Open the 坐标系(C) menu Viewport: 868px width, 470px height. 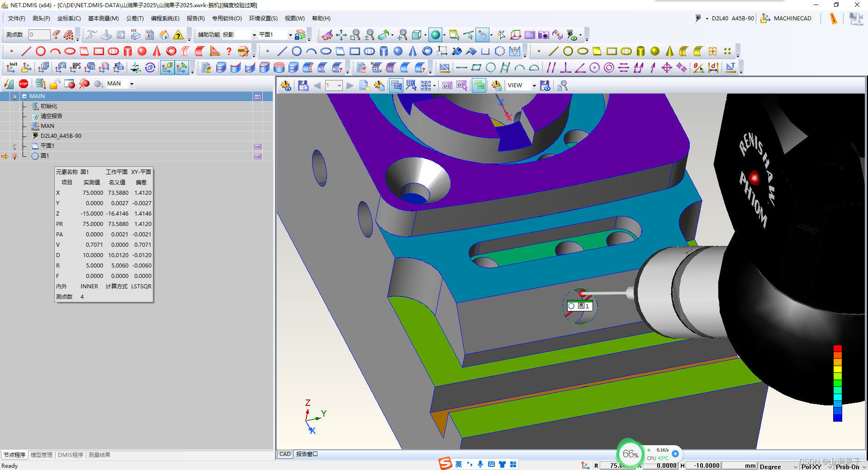pyautogui.click(x=69, y=19)
